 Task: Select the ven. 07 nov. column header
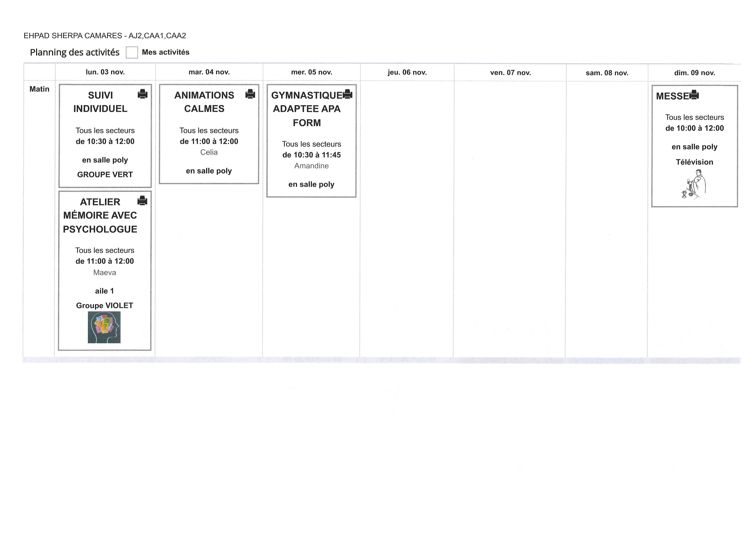(x=510, y=73)
